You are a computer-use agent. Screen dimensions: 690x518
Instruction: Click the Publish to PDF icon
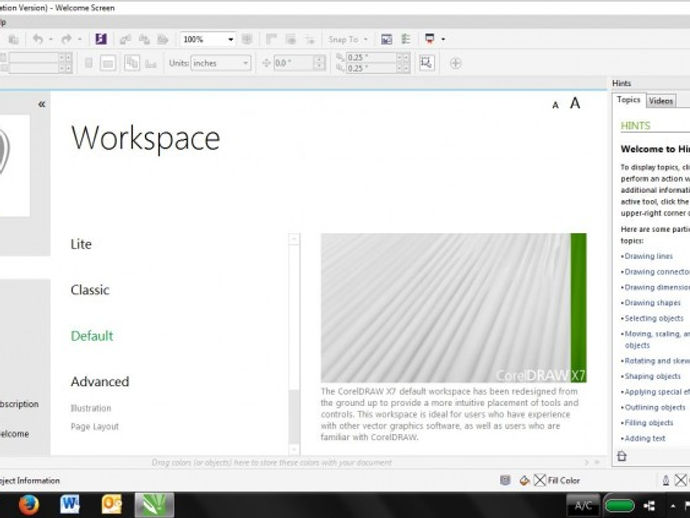(163, 39)
